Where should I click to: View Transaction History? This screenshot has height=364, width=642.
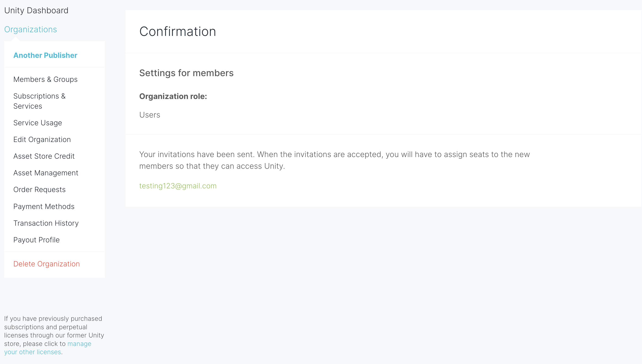(46, 223)
